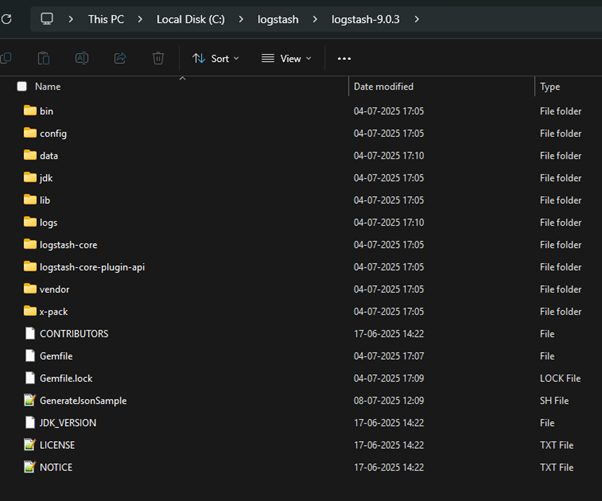This screenshot has height=501, width=602.
Task: Click the PC monitor icon in address bar
Action: point(47,19)
